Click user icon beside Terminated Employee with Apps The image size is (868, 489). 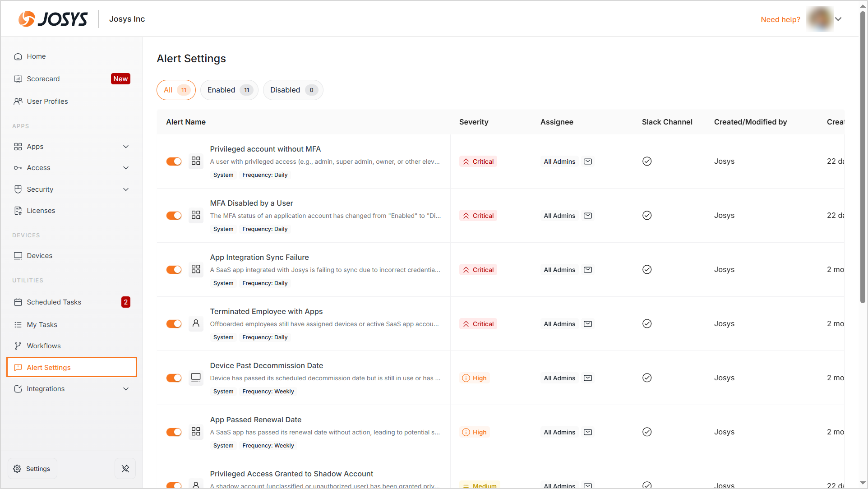tap(196, 323)
